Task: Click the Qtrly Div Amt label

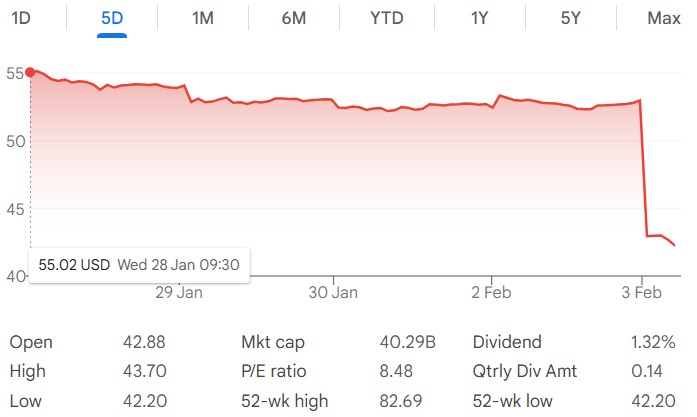Action: pos(523,371)
